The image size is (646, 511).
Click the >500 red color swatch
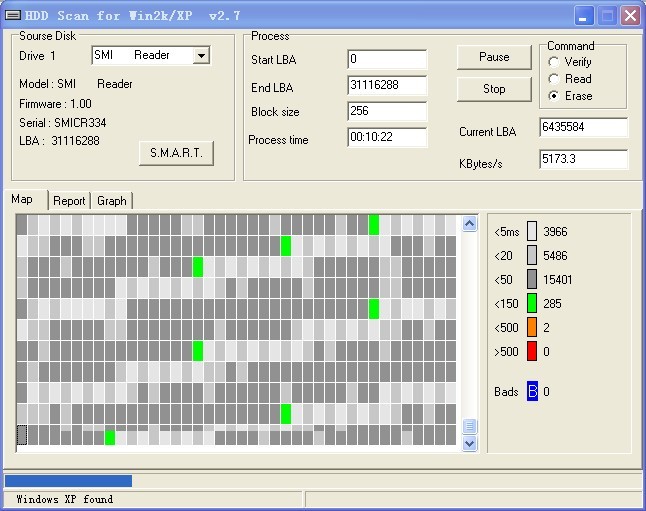[532, 351]
